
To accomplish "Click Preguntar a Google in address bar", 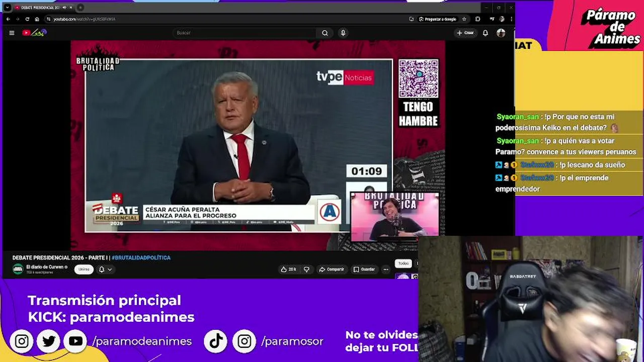I will 438,19.
